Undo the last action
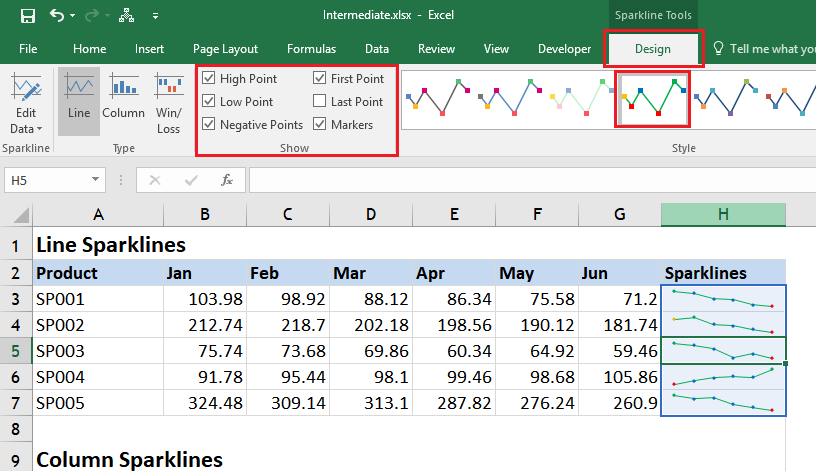This screenshot has width=816, height=471. point(57,16)
